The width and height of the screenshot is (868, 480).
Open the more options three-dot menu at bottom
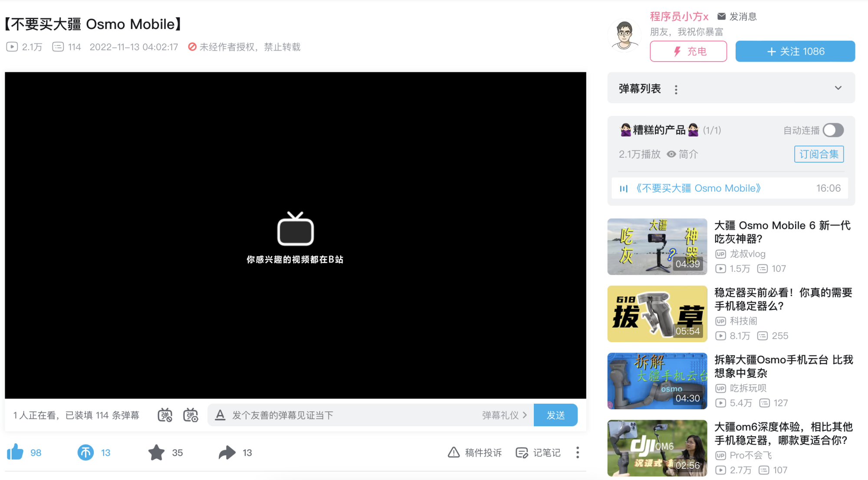(x=578, y=453)
